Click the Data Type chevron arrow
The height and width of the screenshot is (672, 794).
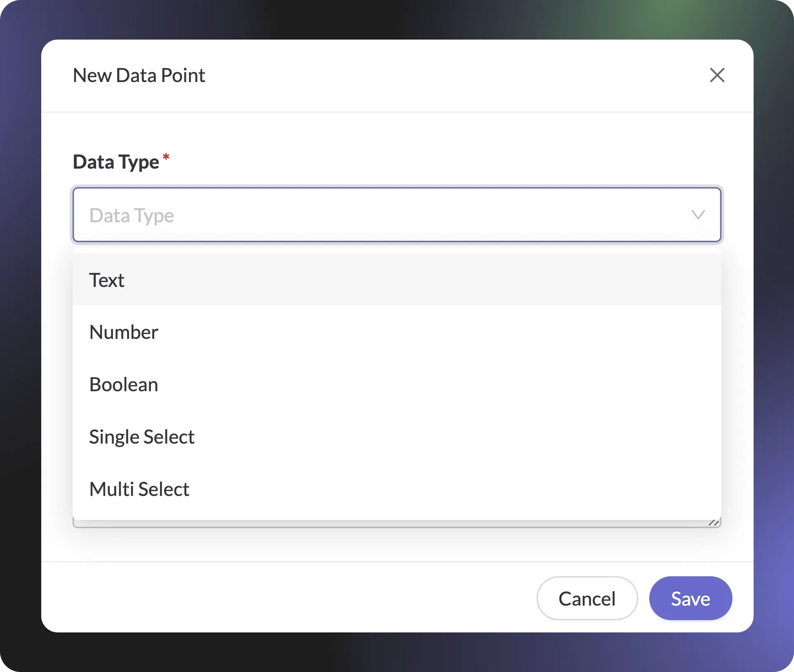(698, 215)
